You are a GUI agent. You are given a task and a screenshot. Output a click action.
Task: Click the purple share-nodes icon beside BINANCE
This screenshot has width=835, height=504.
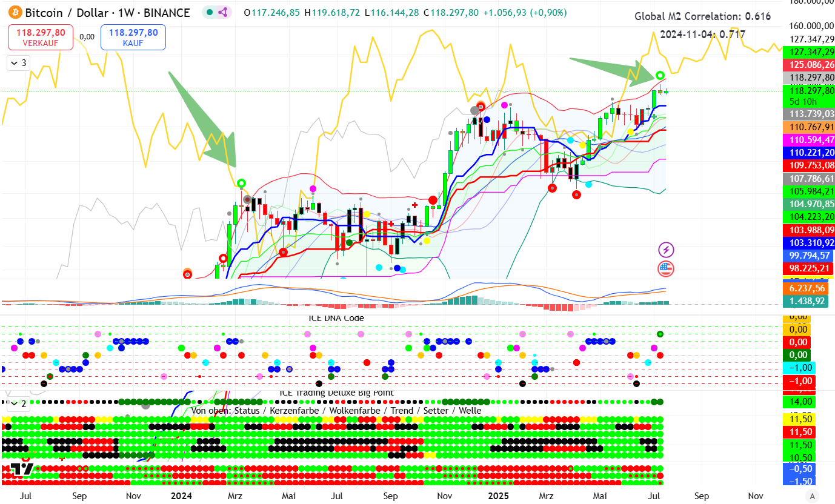[222, 12]
